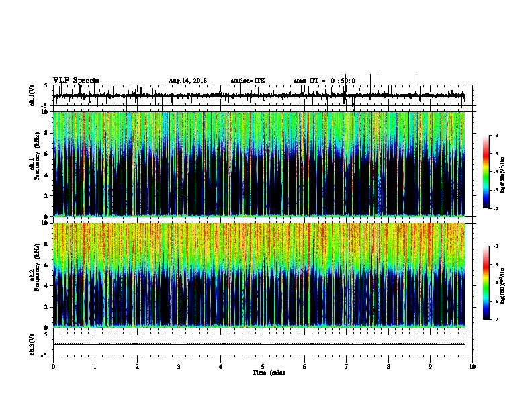Image resolution: width=532 pixels, height=411 pixels.
Task: Click the '6' tick on the time axis
Action: click(305, 367)
